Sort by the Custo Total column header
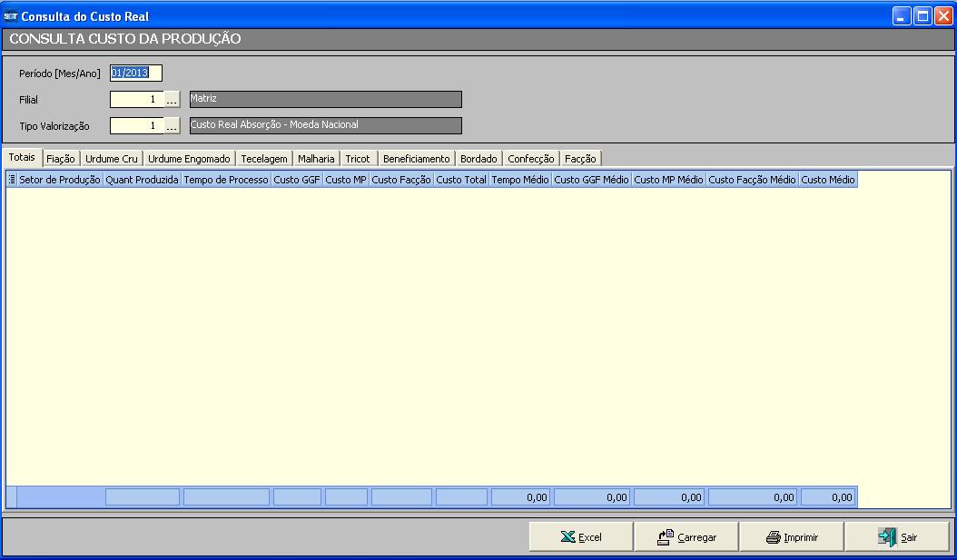Viewport: 957px width, 560px height. 461,181
